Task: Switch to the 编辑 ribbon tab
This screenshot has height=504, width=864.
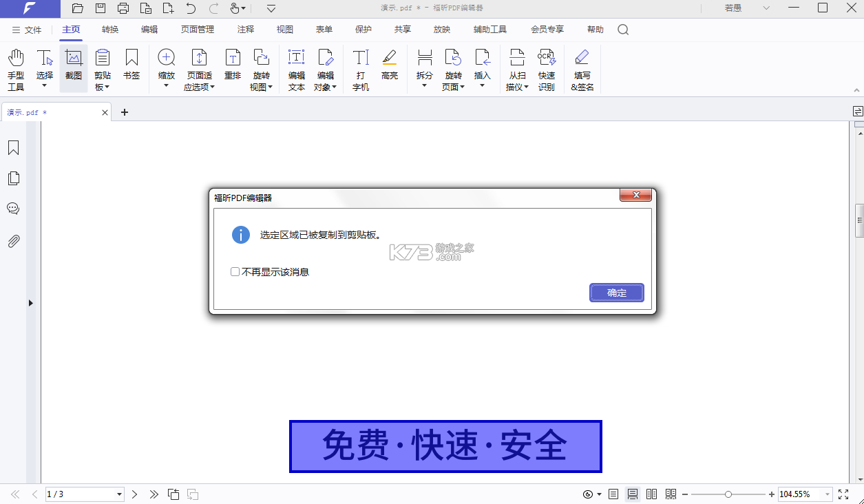Action: (149, 30)
